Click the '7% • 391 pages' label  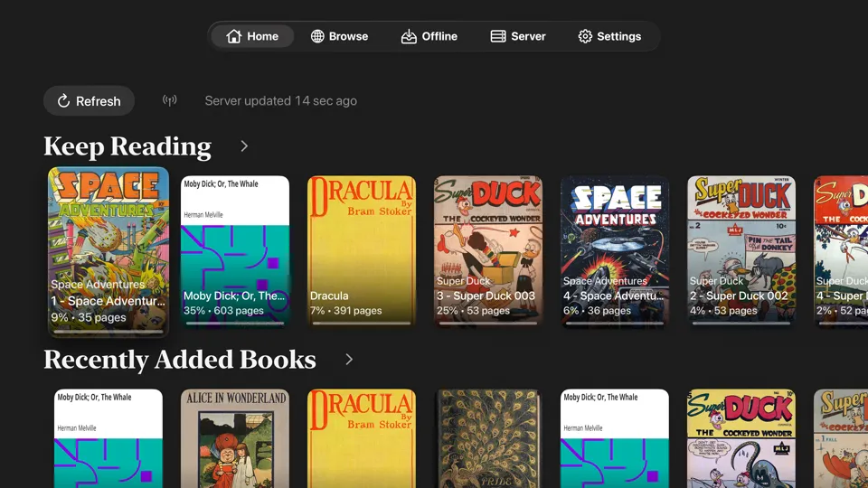click(346, 310)
